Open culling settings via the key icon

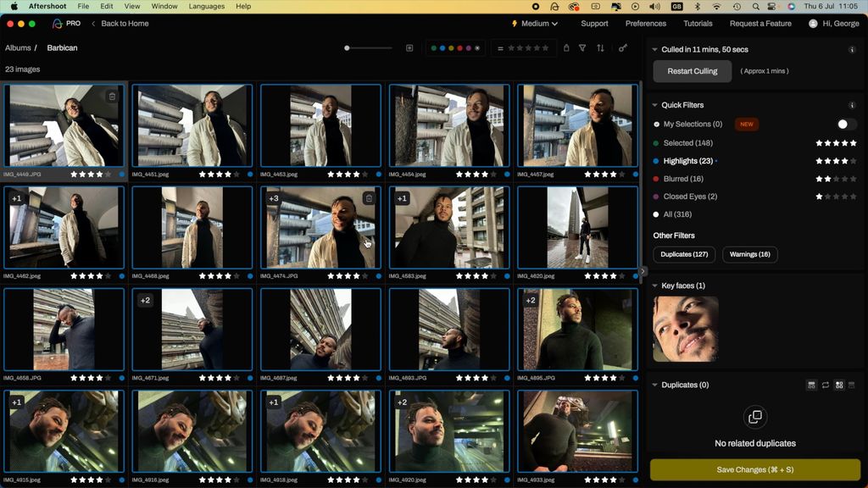(623, 48)
